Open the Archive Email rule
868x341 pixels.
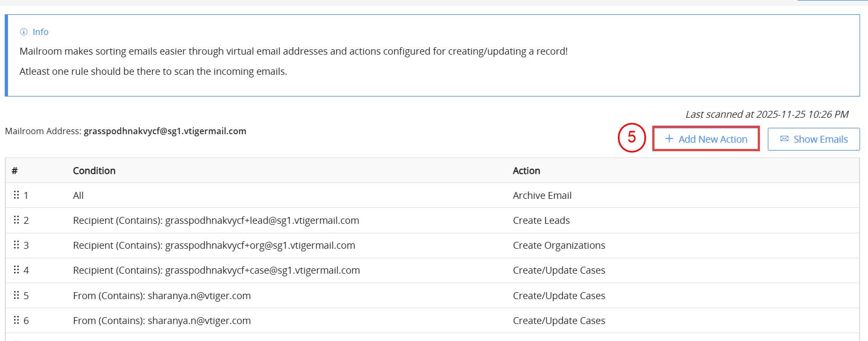(x=542, y=196)
